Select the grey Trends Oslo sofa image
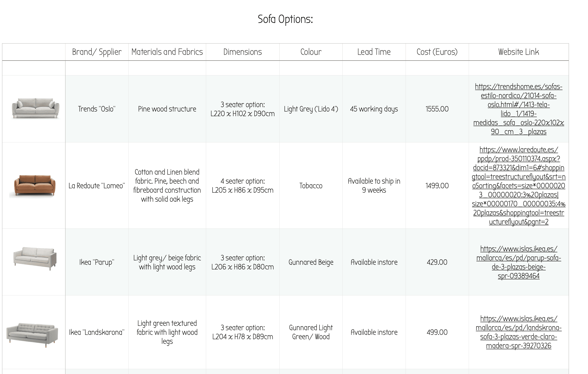 point(36,108)
